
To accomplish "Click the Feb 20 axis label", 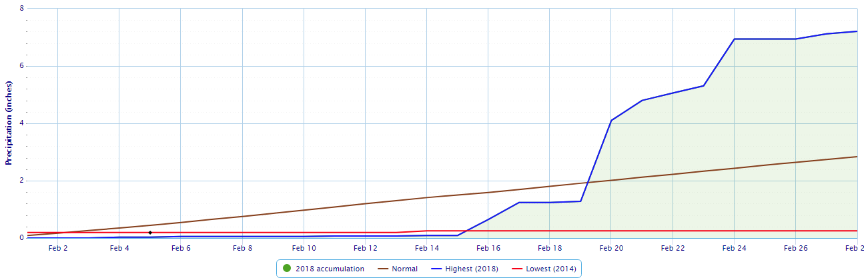I will click(x=611, y=248).
